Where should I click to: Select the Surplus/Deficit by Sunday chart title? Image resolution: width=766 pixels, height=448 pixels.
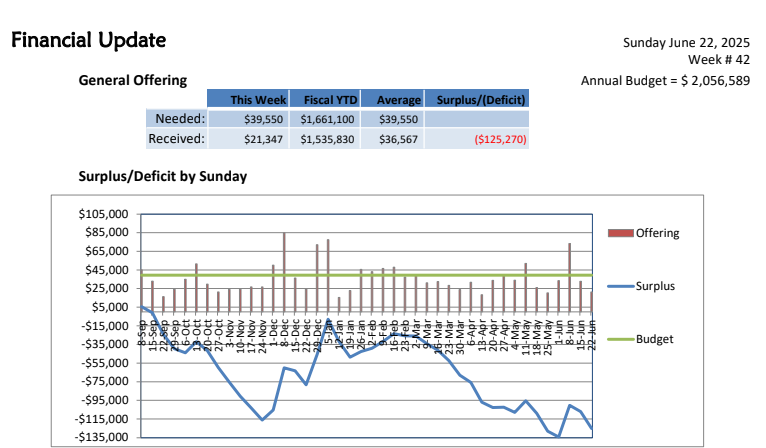(162, 176)
